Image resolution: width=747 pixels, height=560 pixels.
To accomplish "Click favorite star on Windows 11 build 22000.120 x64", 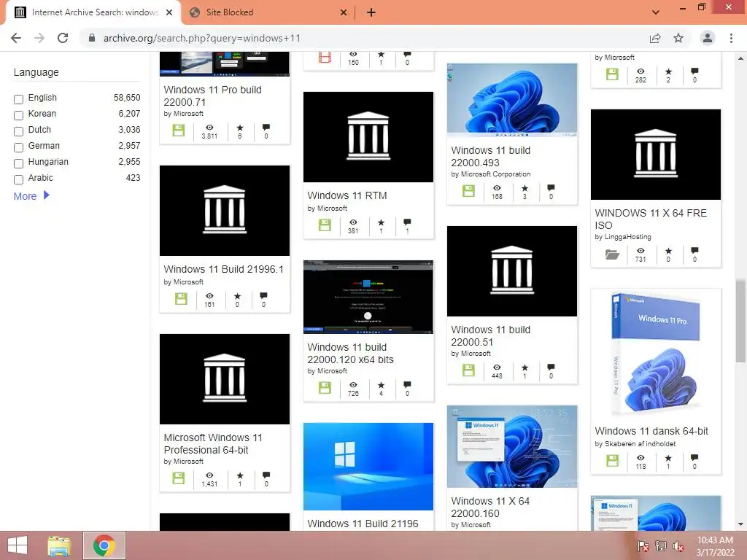I will (381, 385).
